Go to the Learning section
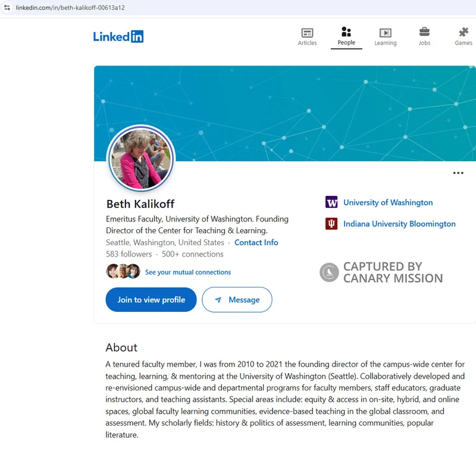 click(386, 37)
